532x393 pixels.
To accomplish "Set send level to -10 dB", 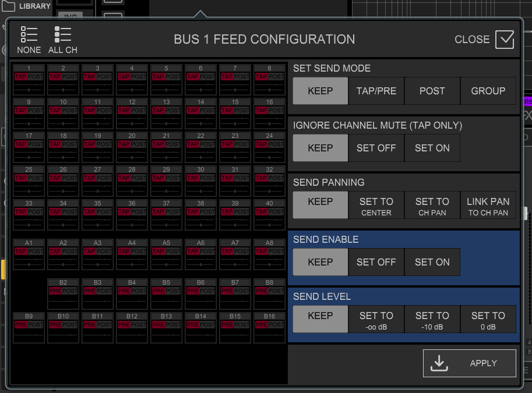I will pyautogui.click(x=432, y=320).
